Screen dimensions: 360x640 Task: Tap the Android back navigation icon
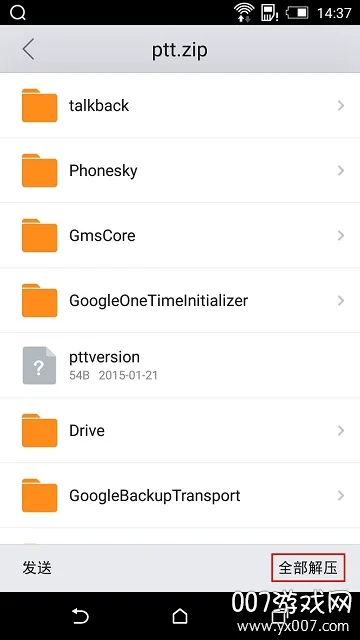point(80,616)
